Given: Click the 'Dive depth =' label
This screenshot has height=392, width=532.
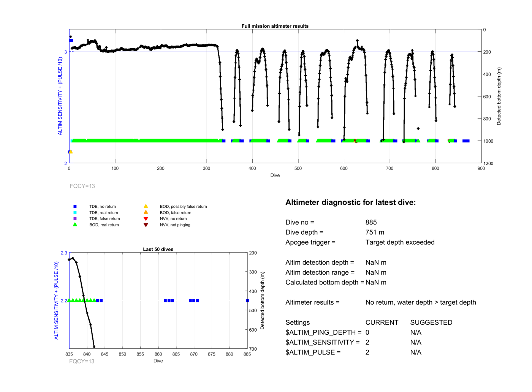Looking at the screenshot, I should (x=304, y=232).
